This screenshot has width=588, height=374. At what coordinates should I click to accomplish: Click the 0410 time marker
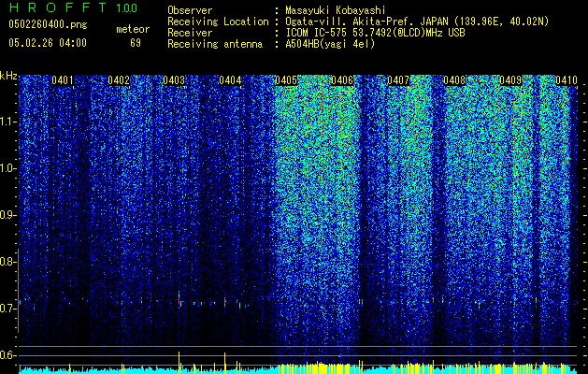point(566,80)
